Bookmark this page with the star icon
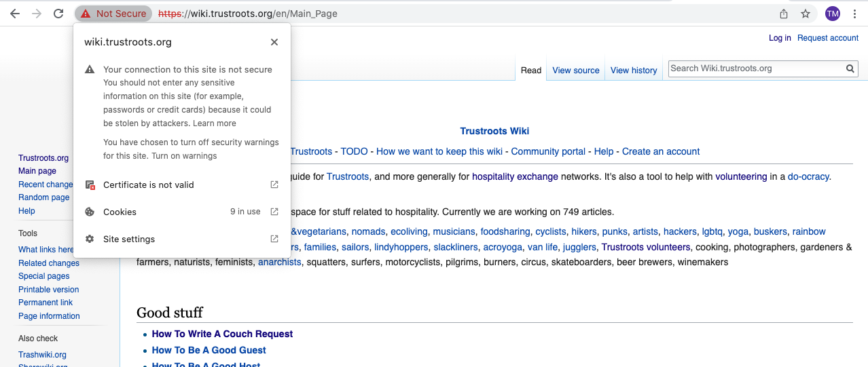Screen dimensions: 868x367 point(806,14)
